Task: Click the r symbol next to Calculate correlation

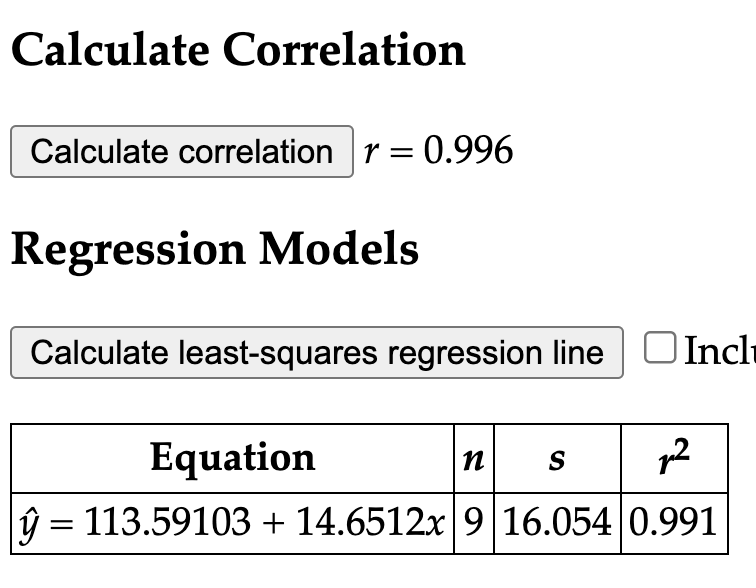Action: (371, 152)
